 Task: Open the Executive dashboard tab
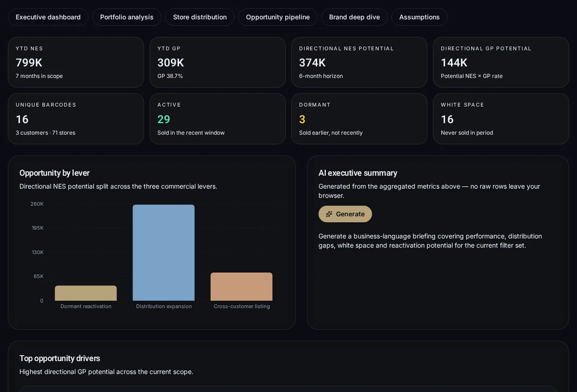pyautogui.click(x=48, y=17)
